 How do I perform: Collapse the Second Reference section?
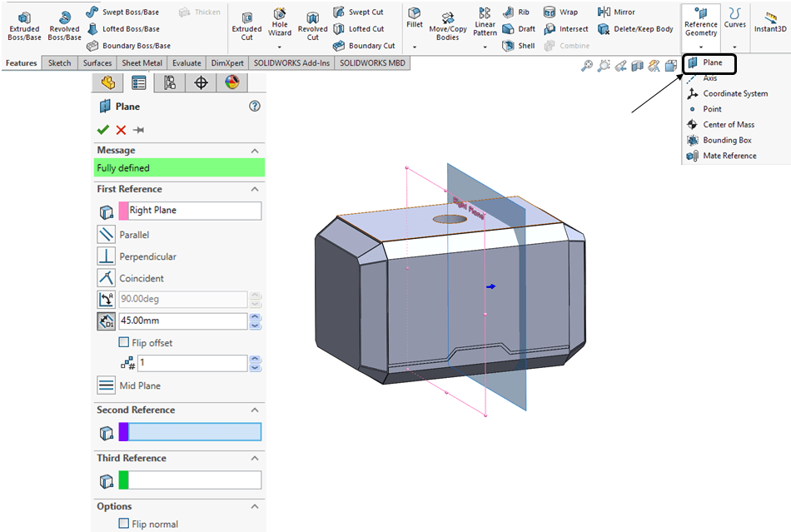255,410
